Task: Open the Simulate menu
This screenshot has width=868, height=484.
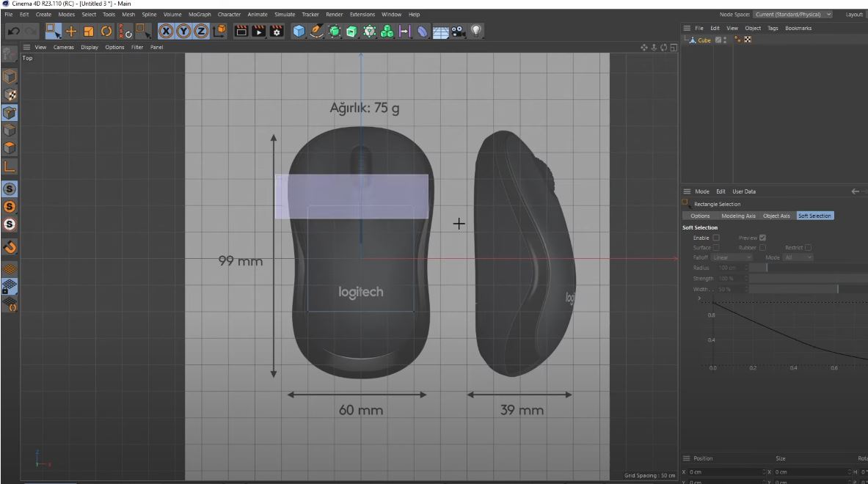Action: coord(285,15)
